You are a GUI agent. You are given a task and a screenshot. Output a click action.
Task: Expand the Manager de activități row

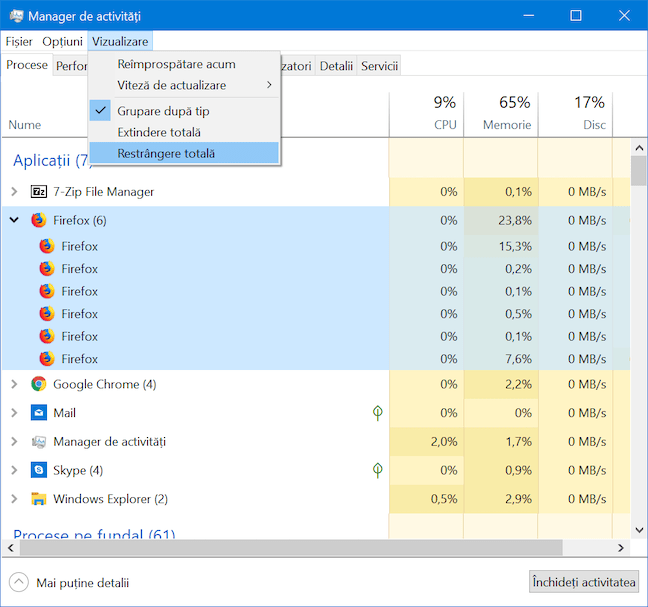pos(14,442)
